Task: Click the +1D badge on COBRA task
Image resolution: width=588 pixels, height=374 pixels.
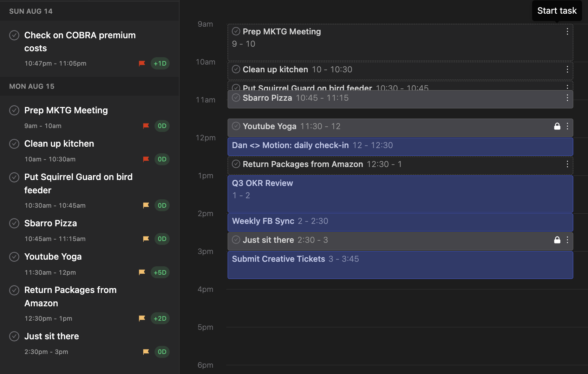Action: click(x=160, y=64)
